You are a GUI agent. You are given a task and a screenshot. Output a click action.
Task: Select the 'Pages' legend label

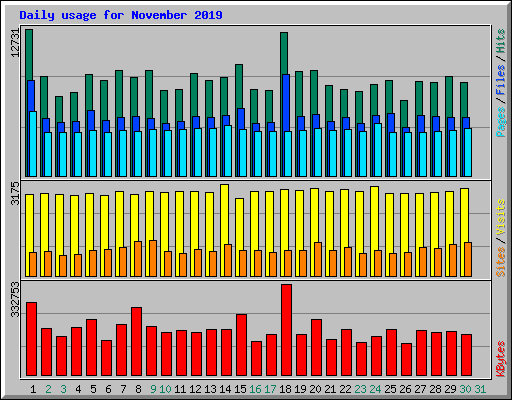coord(501,122)
